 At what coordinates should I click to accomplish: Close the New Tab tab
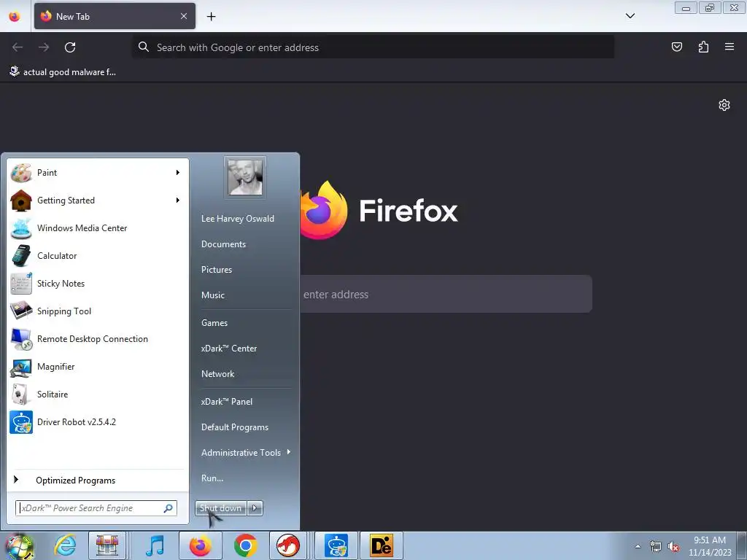184,16
